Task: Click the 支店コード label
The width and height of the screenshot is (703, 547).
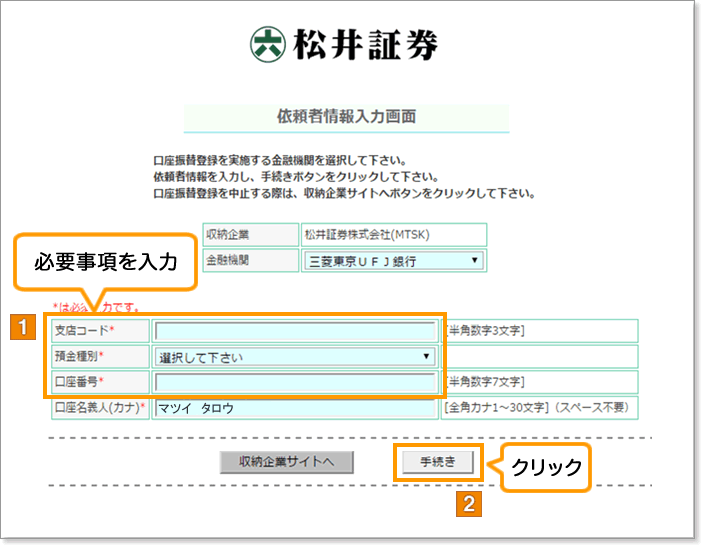Action: pos(84,331)
